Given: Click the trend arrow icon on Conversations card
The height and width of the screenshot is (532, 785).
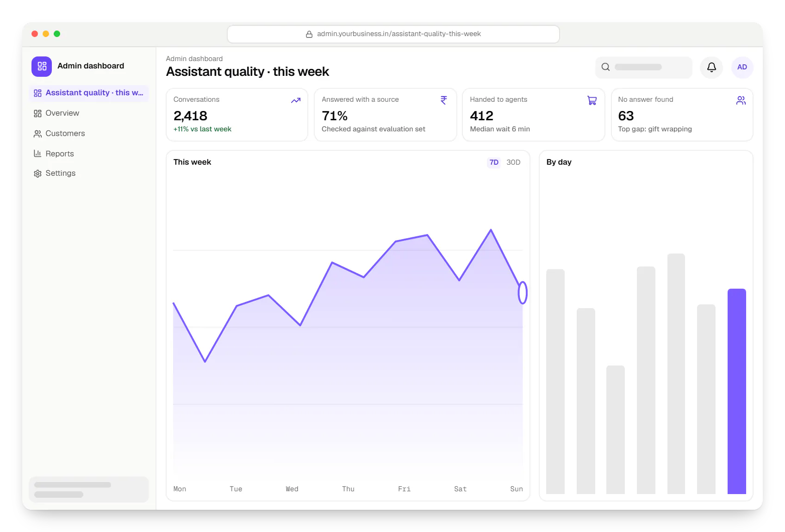Looking at the screenshot, I should [296, 100].
